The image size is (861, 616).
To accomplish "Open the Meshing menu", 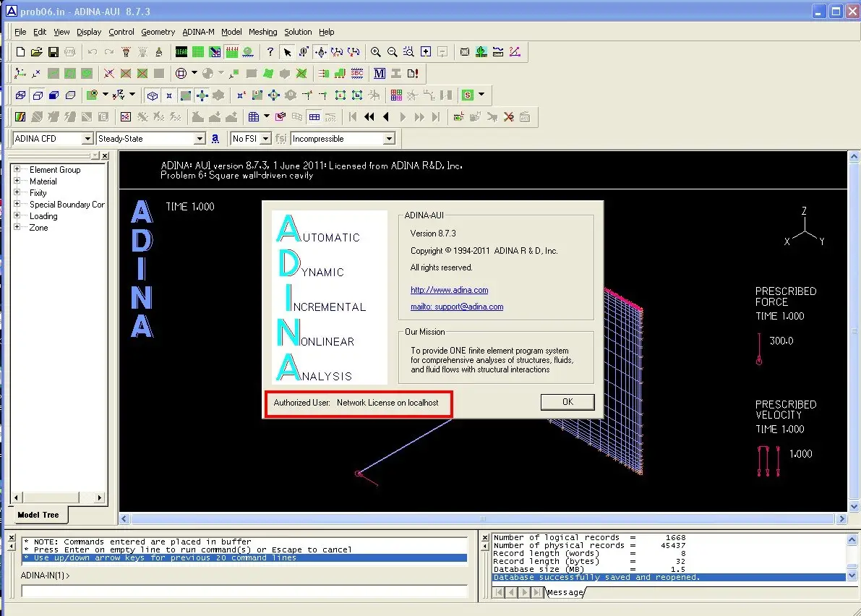I will (x=262, y=32).
